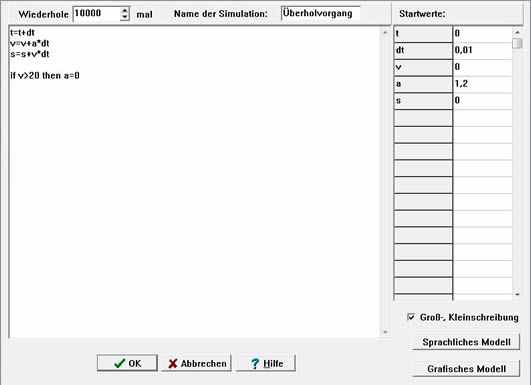Click the start value 0 for s
Viewport: 531px width, 385px height.
click(482, 101)
